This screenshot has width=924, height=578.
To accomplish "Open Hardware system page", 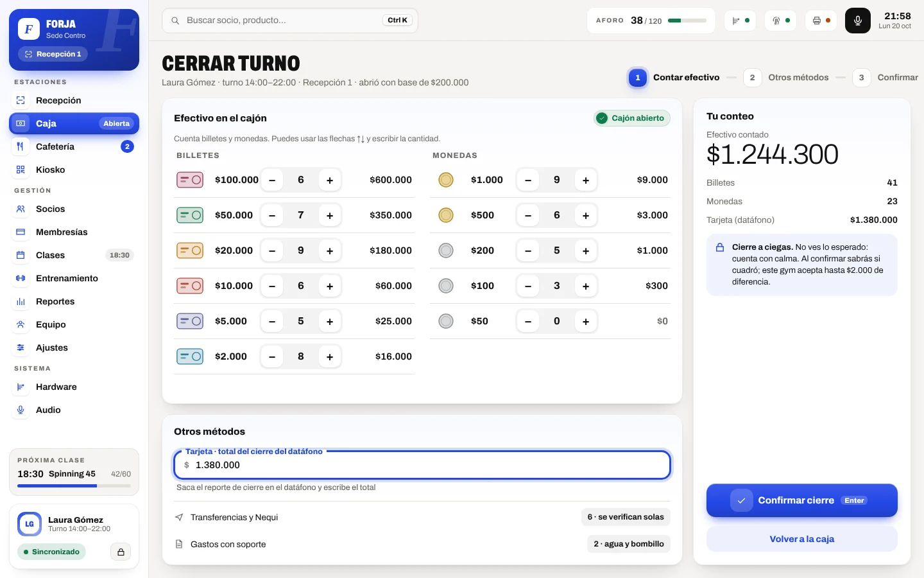I will [74, 387].
